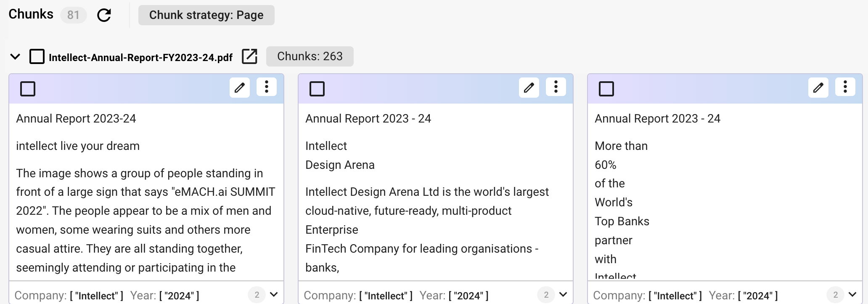The image size is (868, 304).
Task: Edit the 'More than 60%' chunk
Action: pyautogui.click(x=818, y=88)
